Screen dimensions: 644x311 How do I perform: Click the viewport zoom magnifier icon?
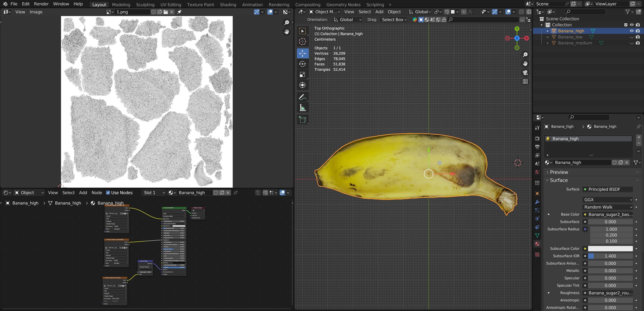[x=525, y=55]
